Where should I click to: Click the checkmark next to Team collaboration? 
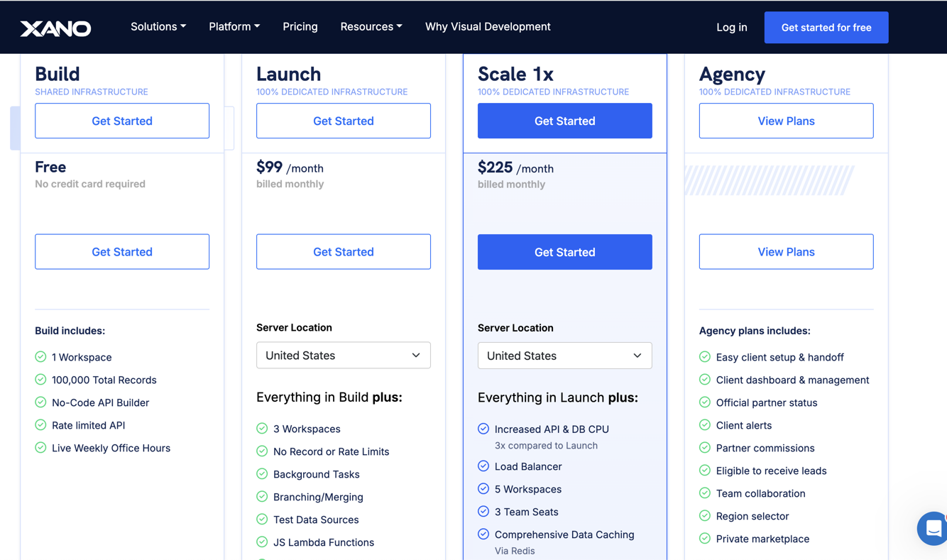pos(705,493)
